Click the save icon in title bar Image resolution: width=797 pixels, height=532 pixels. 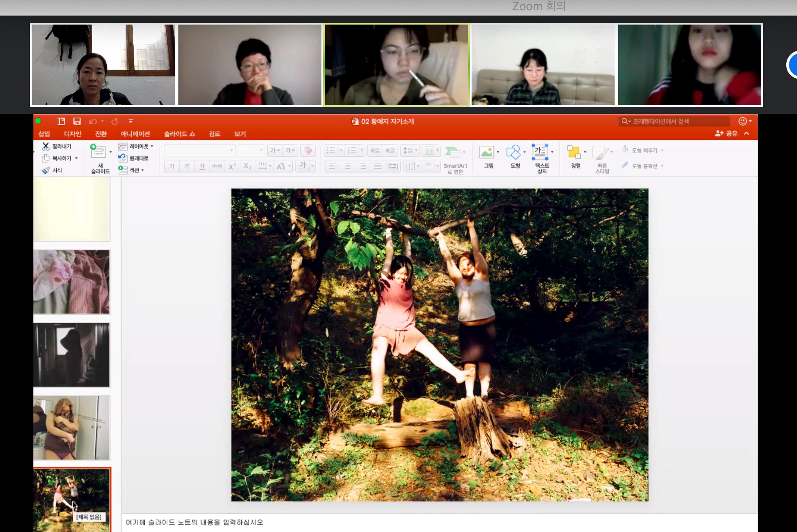(77, 121)
